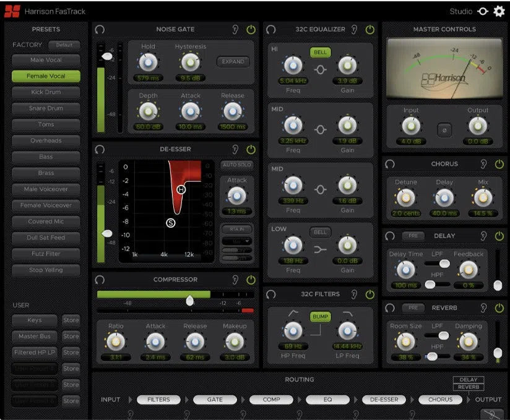Choose the Male Voiceover preset
This screenshot has width=510, height=420.
[46, 189]
